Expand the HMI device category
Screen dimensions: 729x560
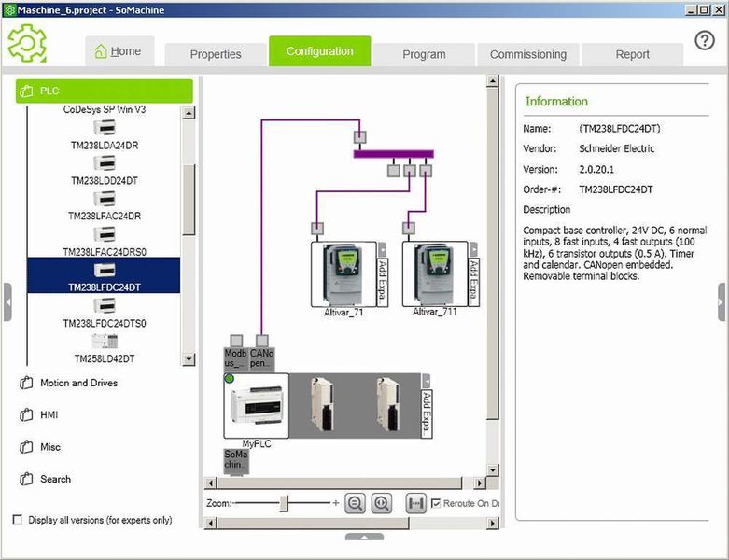49,414
